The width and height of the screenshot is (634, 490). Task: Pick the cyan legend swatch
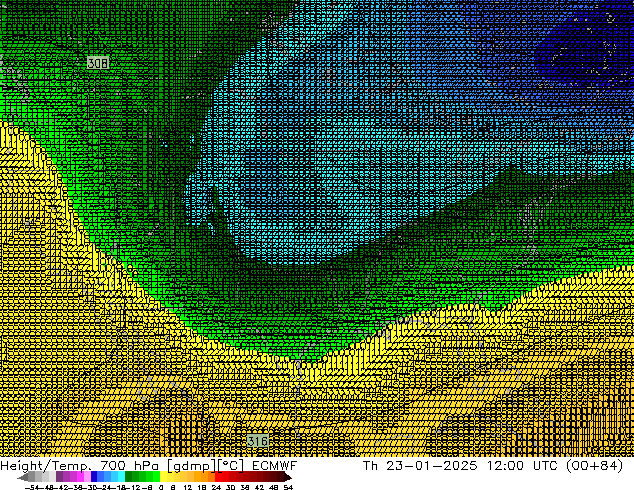pyautogui.click(x=122, y=477)
